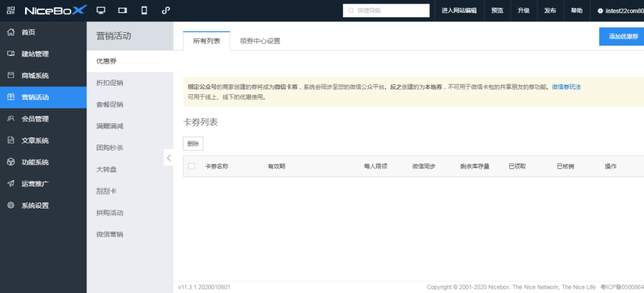Image resolution: width=644 pixels, height=293 pixels.
Task: Click the desktop view icon in top bar
Action: (101, 11)
